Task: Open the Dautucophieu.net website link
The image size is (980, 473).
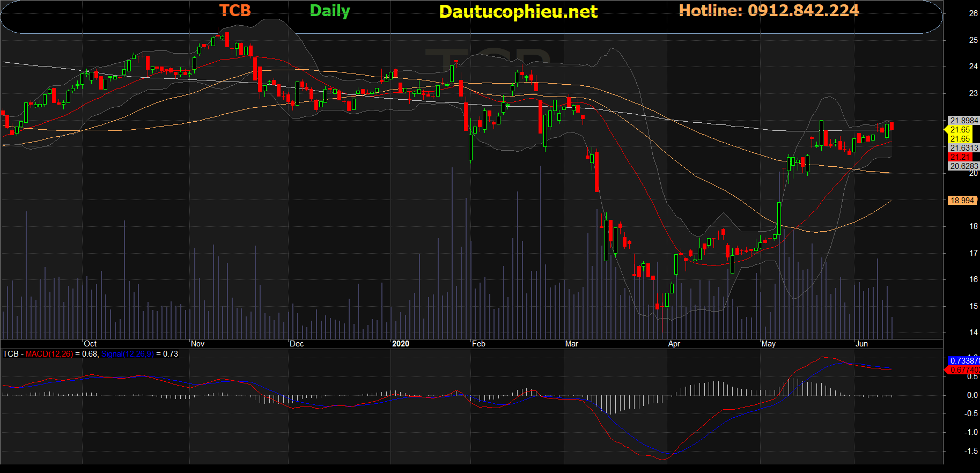Action: click(x=518, y=12)
